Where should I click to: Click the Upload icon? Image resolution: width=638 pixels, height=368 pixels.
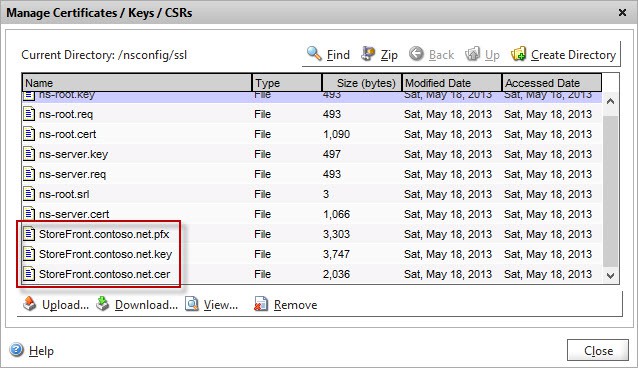pos(29,304)
